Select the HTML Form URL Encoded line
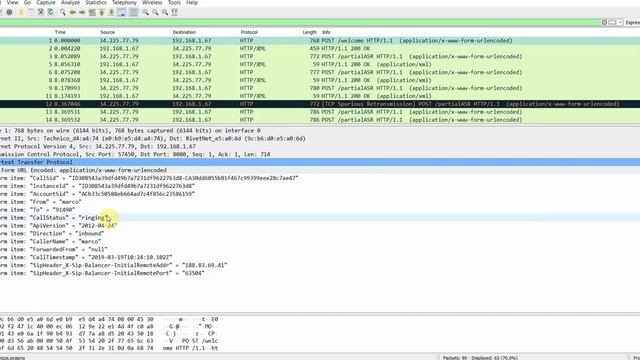Screen dimensions: 640x360 (320, 170)
